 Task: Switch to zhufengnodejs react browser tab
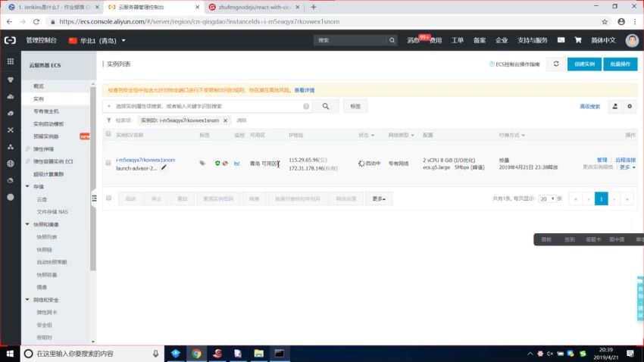point(255,7)
